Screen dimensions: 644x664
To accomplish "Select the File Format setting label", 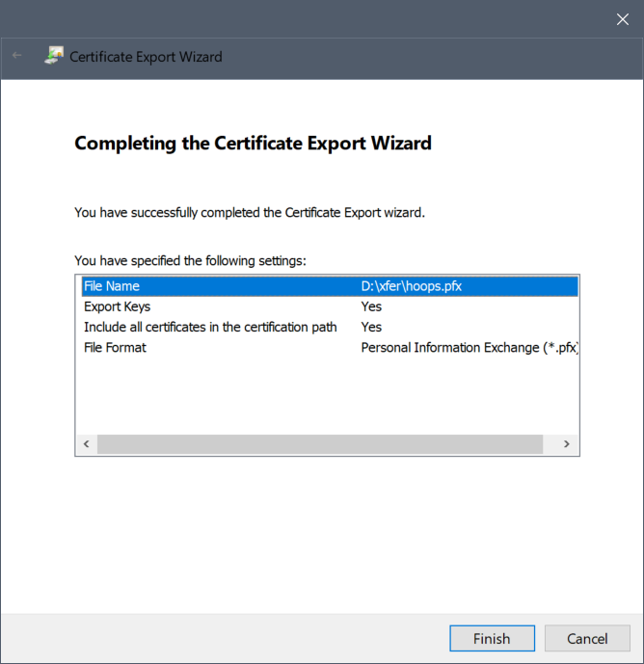I will pyautogui.click(x=115, y=347).
